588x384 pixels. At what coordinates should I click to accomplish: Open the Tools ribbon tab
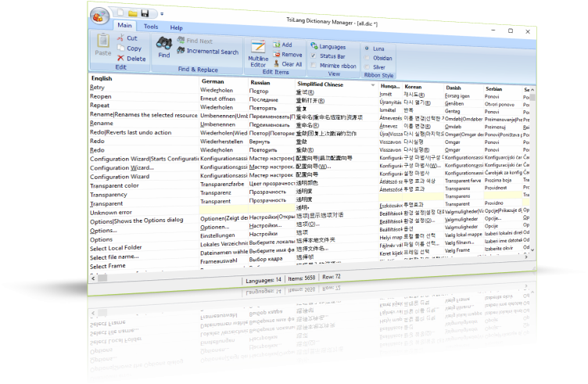pos(151,27)
